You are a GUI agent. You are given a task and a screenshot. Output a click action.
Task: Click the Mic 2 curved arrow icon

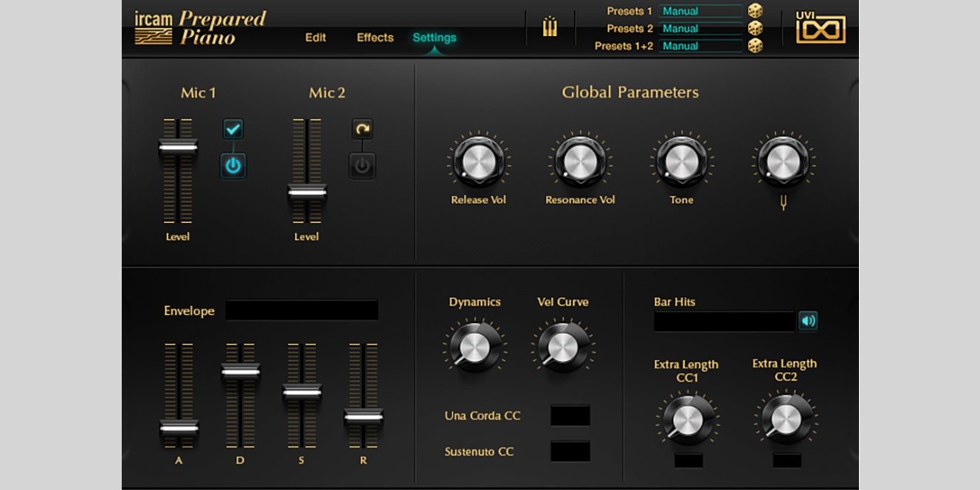pos(362,129)
